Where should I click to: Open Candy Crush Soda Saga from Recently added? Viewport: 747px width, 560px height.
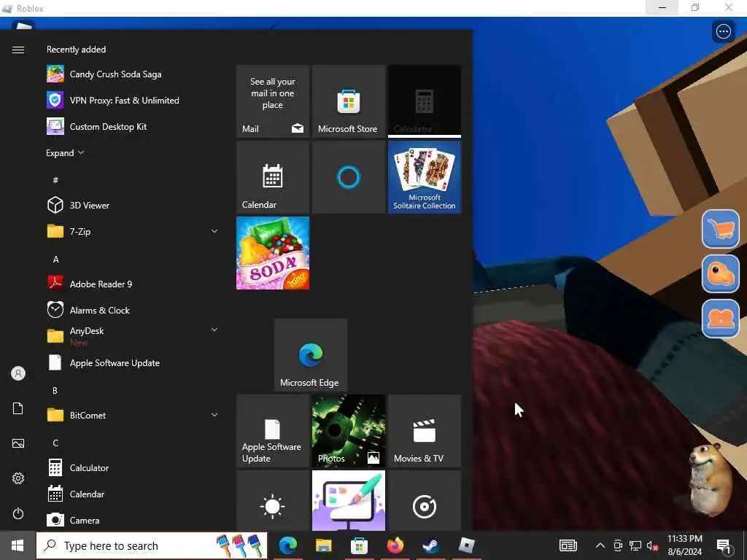(x=132, y=74)
